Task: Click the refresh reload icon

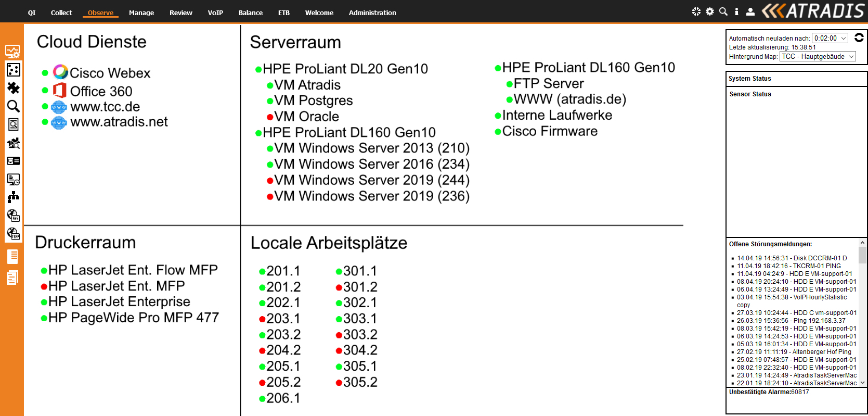Action: [859, 37]
